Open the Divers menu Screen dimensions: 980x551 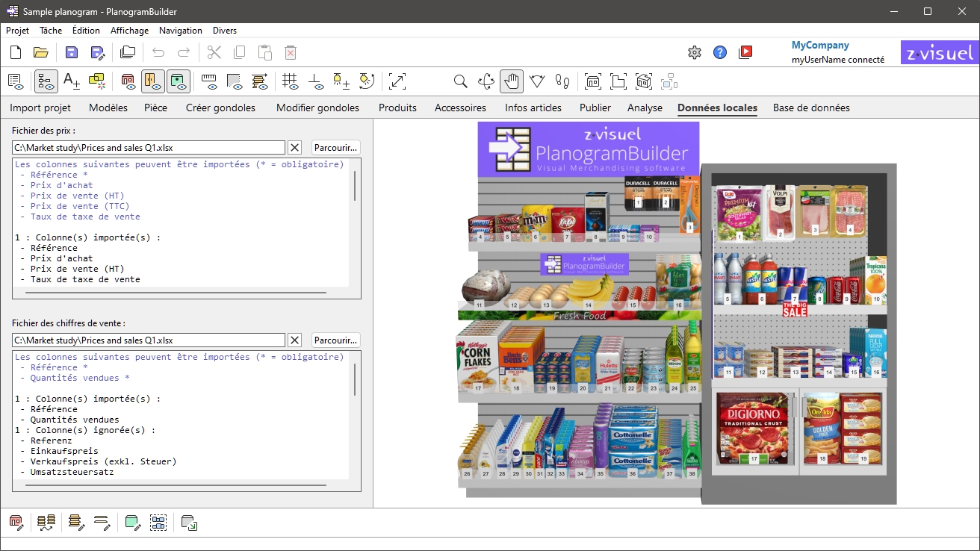point(225,31)
